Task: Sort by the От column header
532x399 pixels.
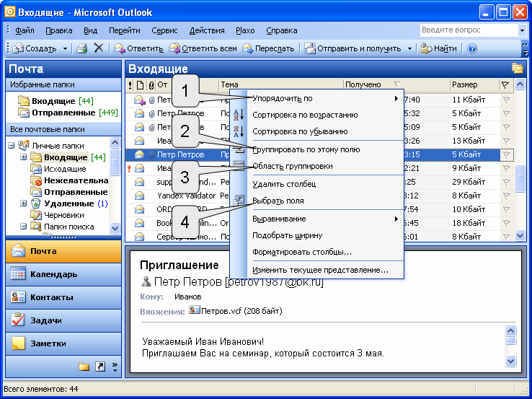Action: click(x=187, y=84)
